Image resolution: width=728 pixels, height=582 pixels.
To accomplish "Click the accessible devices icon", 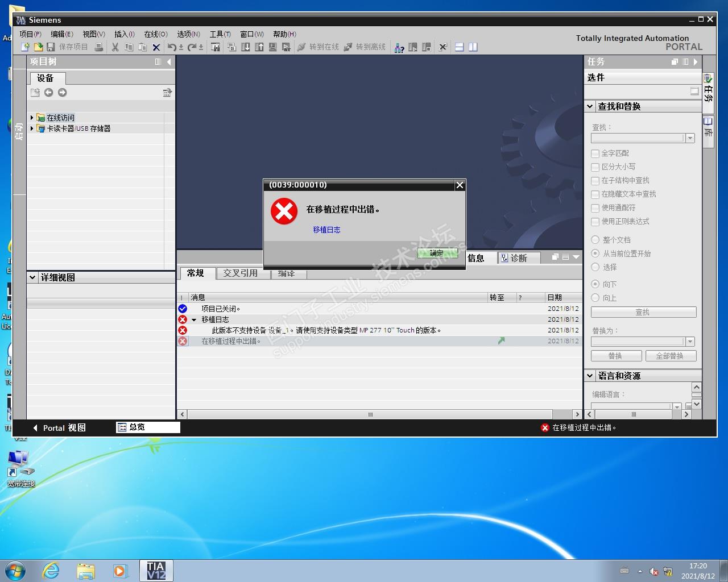I will [x=399, y=47].
